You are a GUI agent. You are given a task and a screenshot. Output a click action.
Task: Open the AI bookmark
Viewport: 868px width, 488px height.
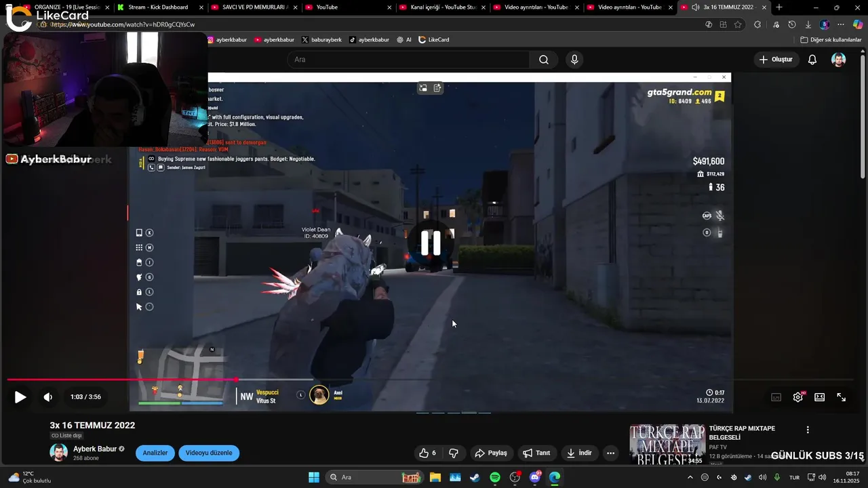point(404,39)
